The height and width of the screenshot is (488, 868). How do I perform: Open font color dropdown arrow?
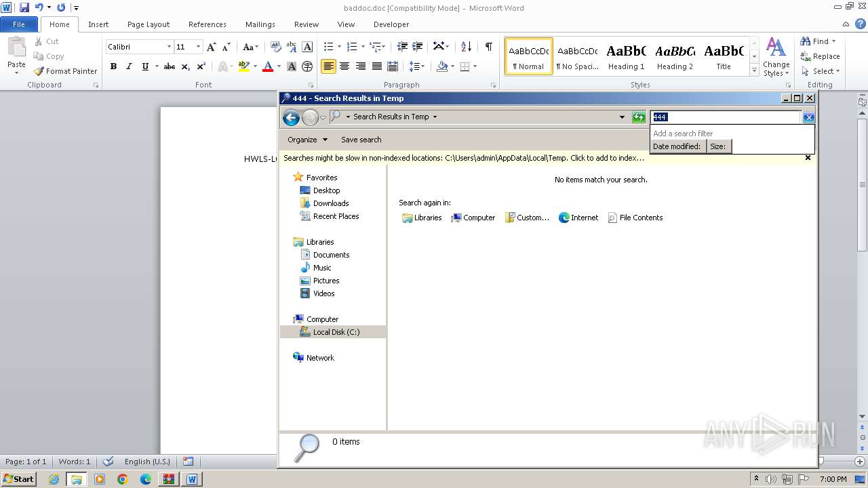click(x=279, y=66)
